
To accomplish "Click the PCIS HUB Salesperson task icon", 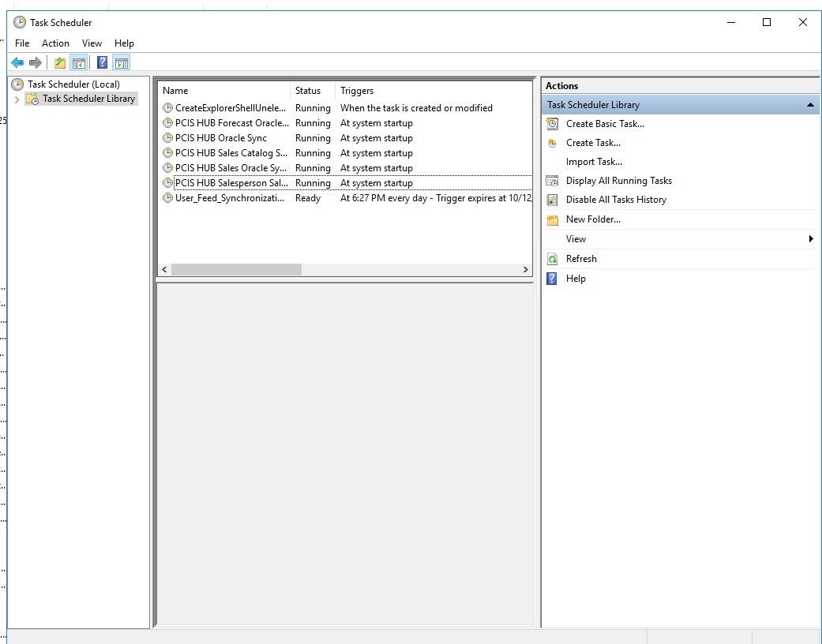I will (167, 183).
